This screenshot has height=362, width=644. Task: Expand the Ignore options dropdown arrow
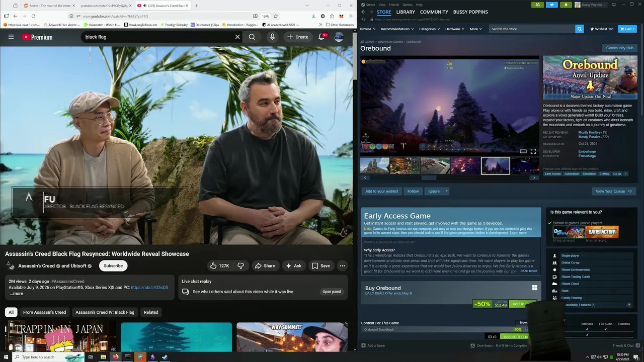[x=446, y=191]
